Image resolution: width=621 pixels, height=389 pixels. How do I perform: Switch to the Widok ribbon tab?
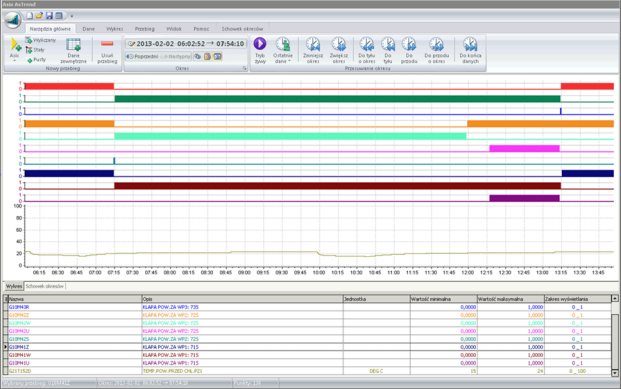173,29
